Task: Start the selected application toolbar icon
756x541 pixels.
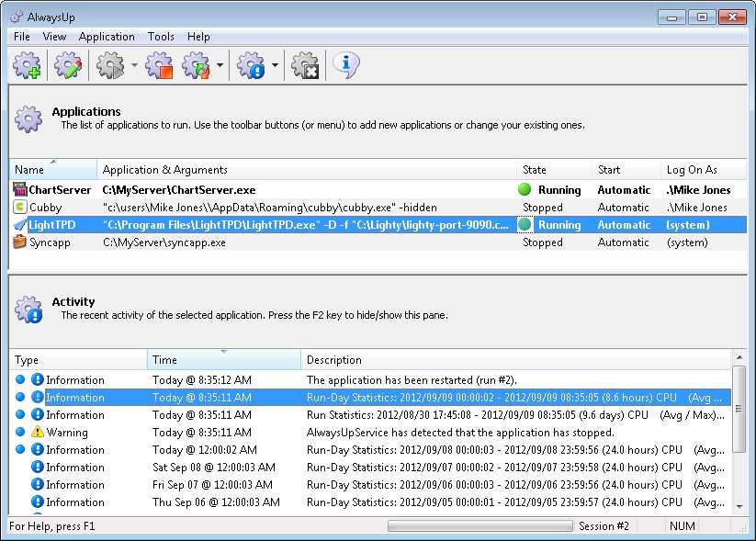Action: click(x=110, y=65)
